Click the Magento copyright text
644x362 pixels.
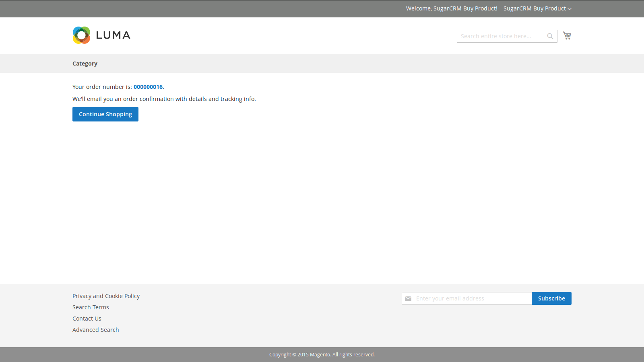(x=322, y=355)
